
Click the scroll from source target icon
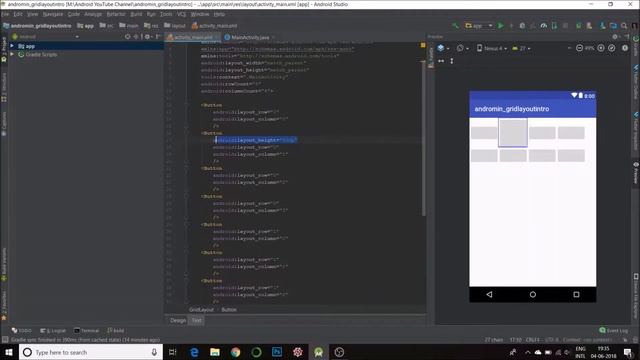pyautogui.click(x=128, y=37)
